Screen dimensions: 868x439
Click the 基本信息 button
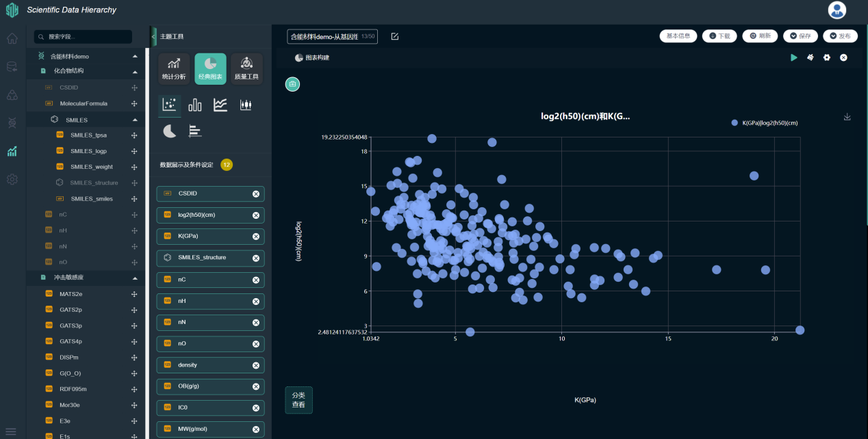point(678,36)
